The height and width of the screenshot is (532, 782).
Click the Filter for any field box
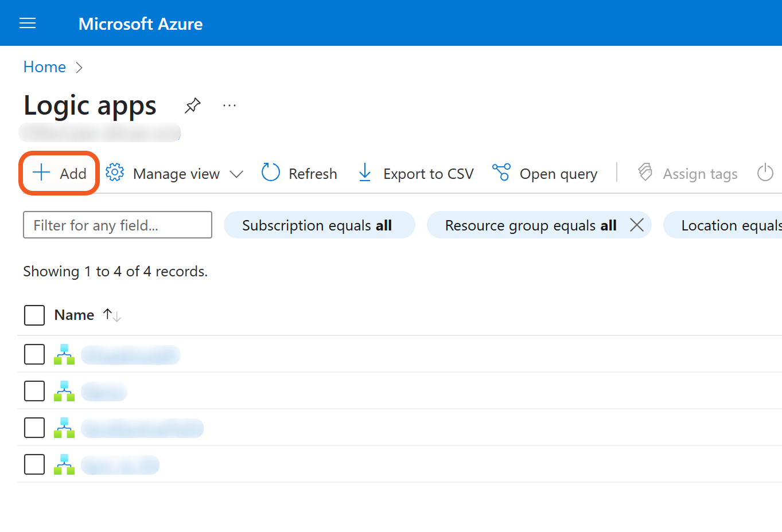pyautogui.click(x=118, y=225)
